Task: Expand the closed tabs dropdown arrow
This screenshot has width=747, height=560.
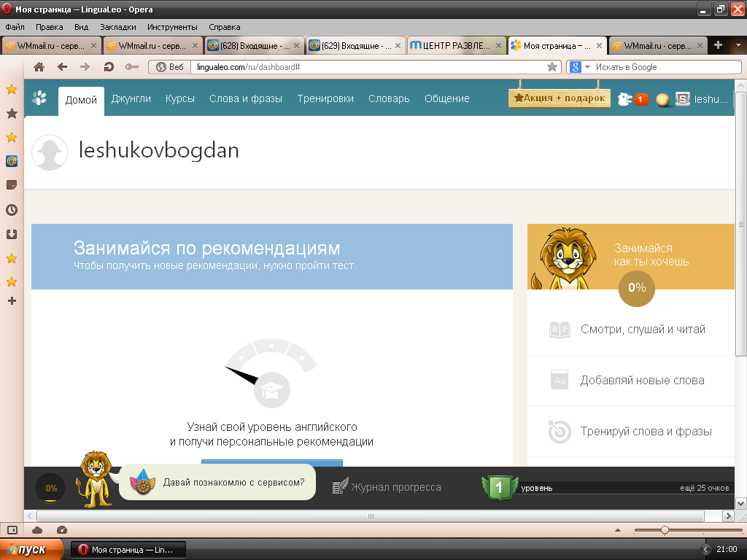Action: (x=738, y=46)
